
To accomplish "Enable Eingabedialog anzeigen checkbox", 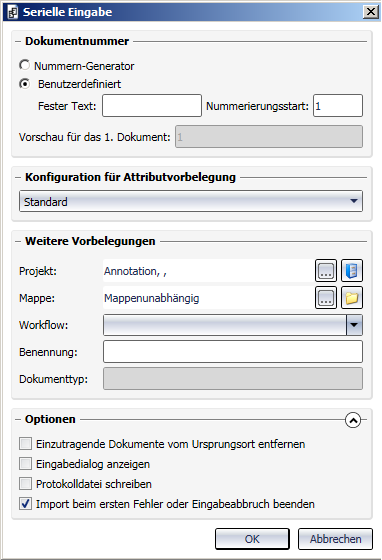I will click(x=25, y=464).
